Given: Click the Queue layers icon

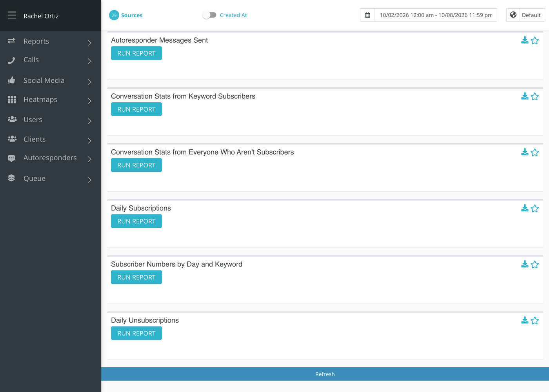Looking at the screenshot, I should [x=11, y=178].
